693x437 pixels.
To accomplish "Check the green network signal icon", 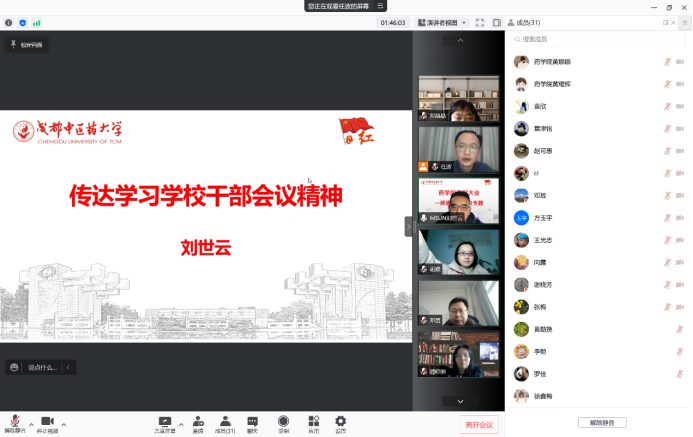I will point(37,23).
